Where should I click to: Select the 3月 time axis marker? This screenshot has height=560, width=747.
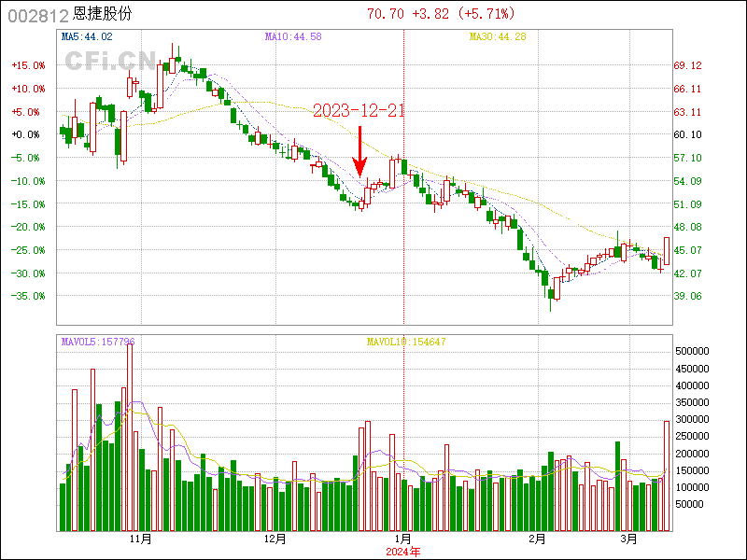coord(629,539)
